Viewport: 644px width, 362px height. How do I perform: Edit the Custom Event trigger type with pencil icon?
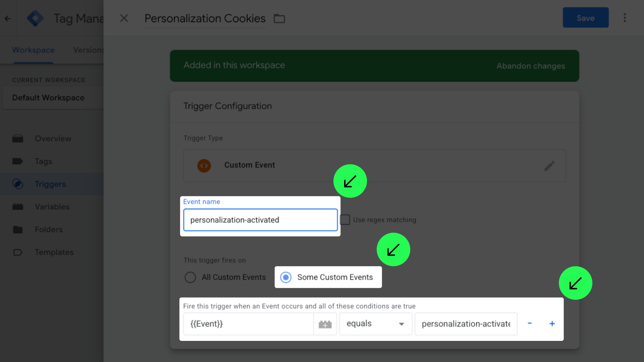point(549,166)
